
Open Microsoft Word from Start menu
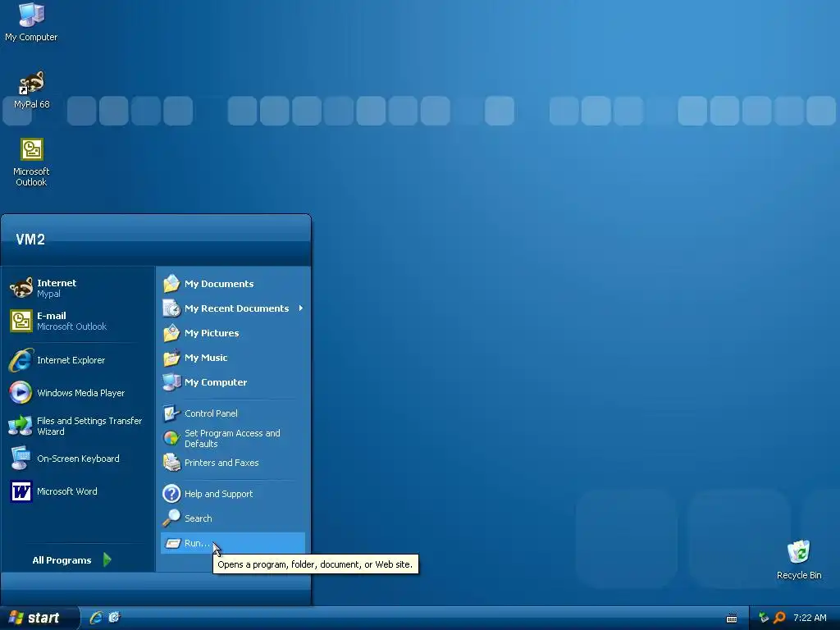[78, 491]
